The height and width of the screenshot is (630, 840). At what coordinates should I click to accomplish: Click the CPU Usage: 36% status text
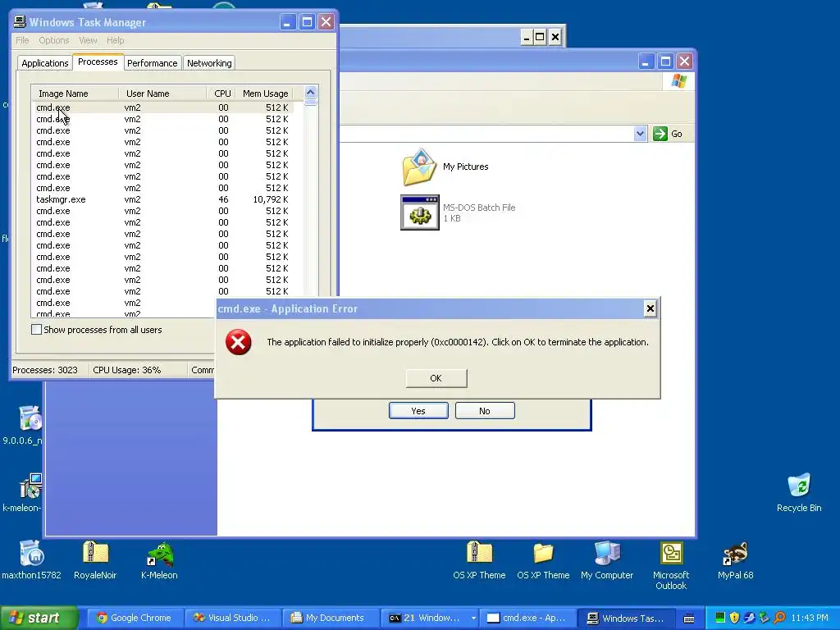click(127, 370)
